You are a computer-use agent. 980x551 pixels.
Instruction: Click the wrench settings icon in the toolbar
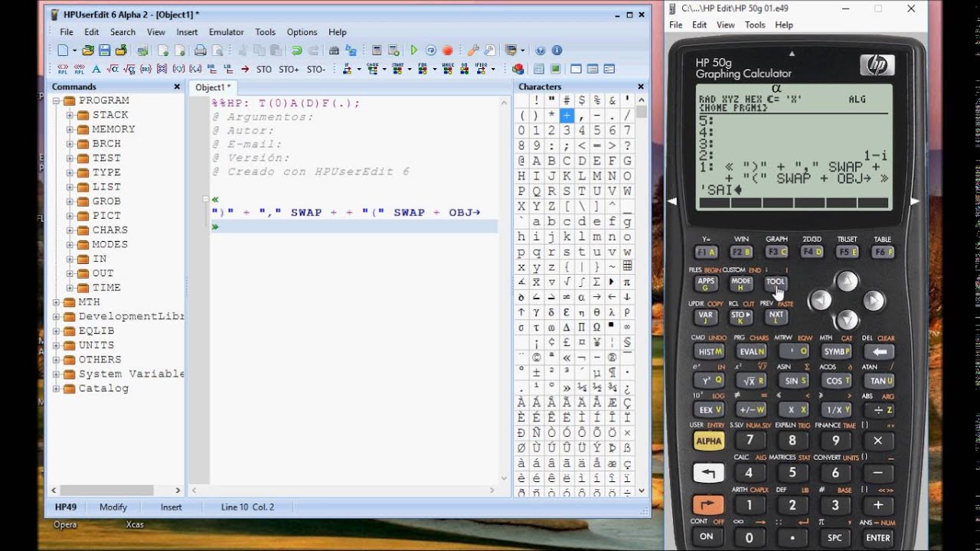point(472,51)
